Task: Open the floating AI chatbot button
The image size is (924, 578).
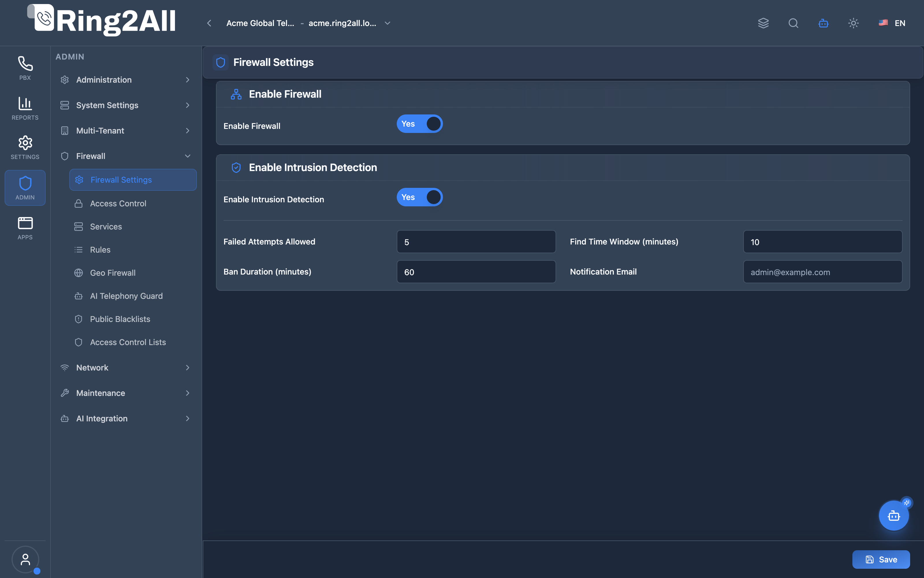Action: click(894, 516)
